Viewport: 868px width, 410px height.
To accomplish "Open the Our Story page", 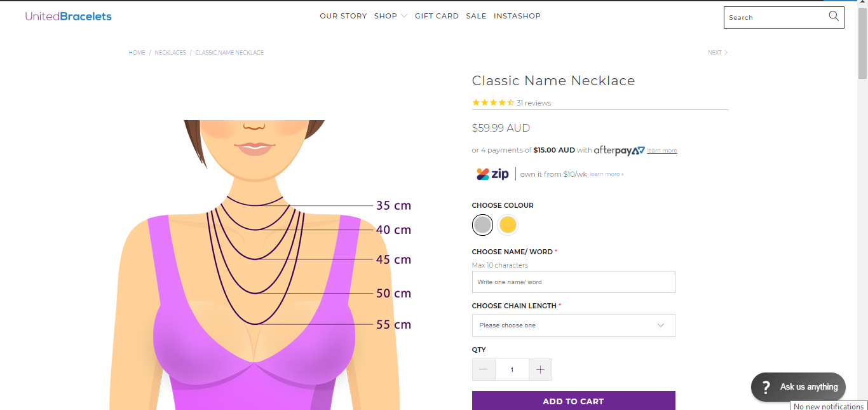I will click(343, 17).
